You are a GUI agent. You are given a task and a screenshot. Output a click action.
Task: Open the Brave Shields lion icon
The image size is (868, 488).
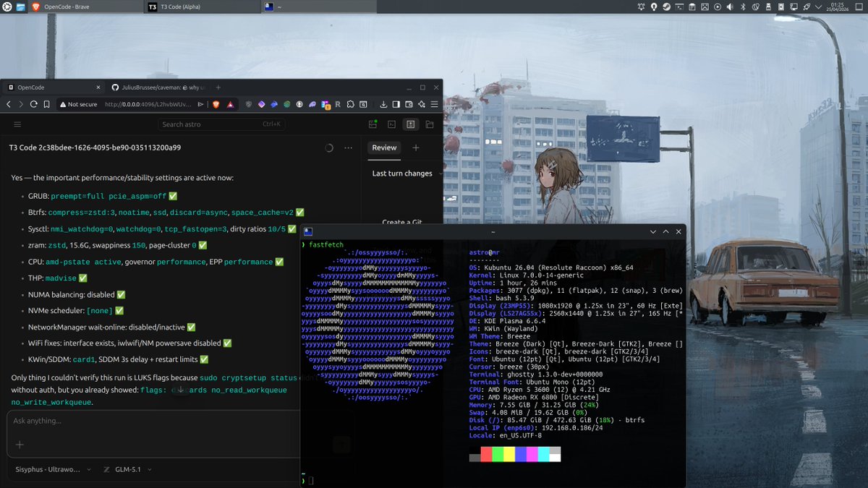pos(216,104)
